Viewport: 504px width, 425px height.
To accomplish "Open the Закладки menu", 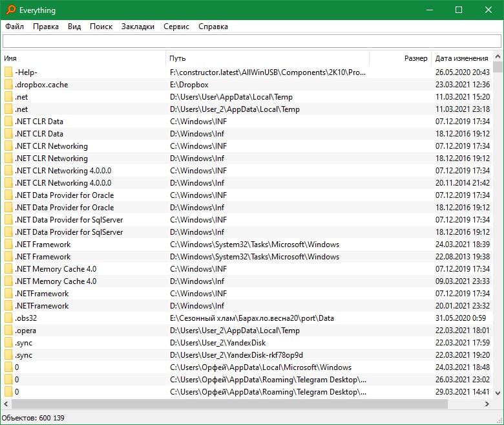I will 138,27.
